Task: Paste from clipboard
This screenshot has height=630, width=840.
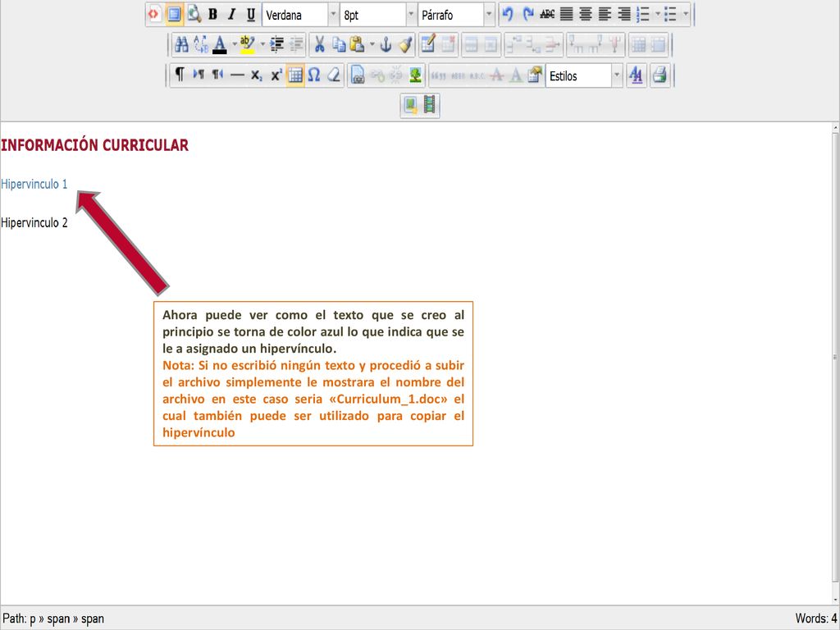Action: 358,45
